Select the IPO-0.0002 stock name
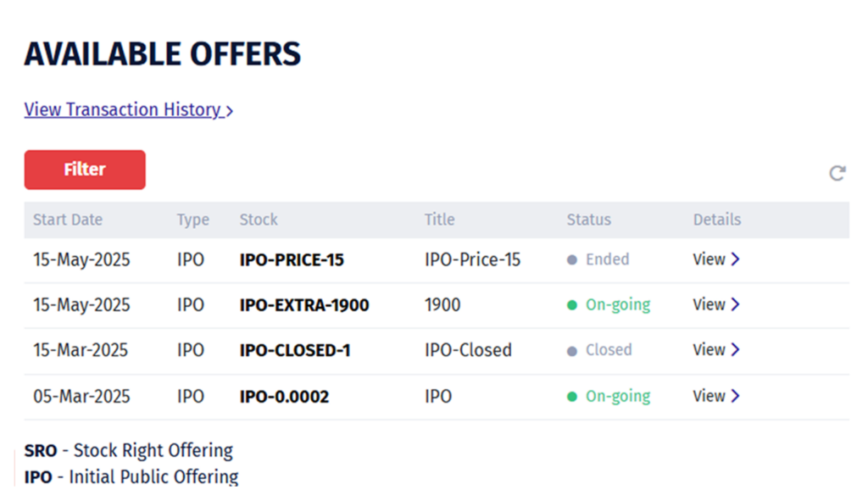This screenshot has height=501, width=868. coord(285,396)
